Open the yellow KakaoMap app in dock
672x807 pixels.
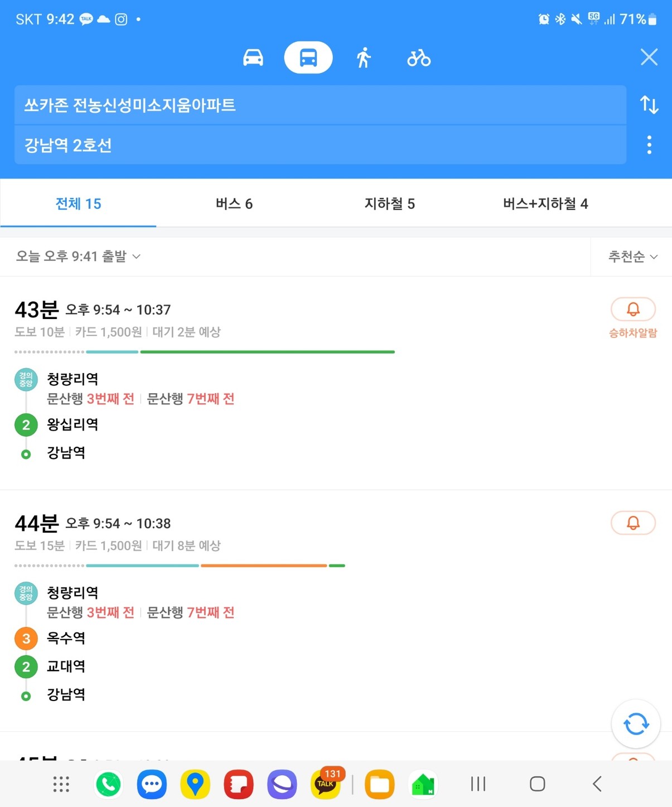tap(195, 784)
